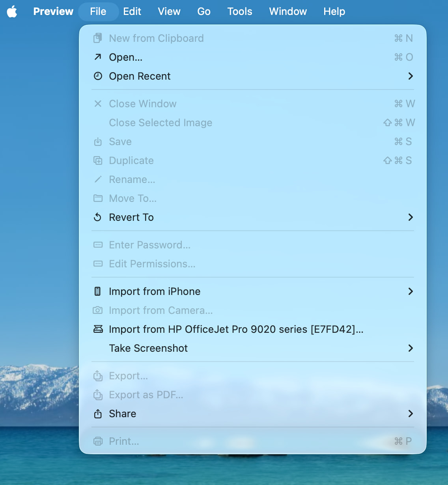Click the Window menu
The height and width of the screenshot is (485, 448).
[x=288, y=11]
